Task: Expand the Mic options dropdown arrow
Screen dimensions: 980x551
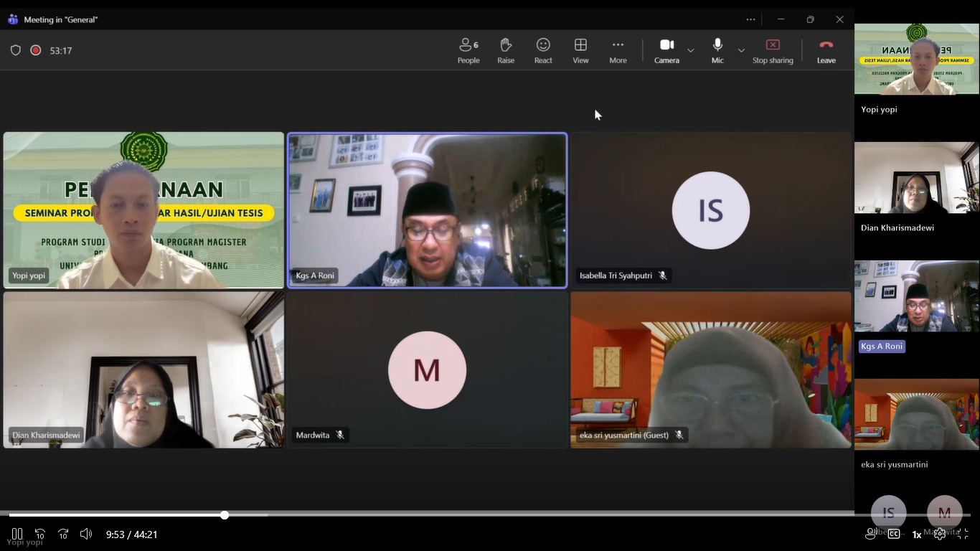Action: pos(741,50)
